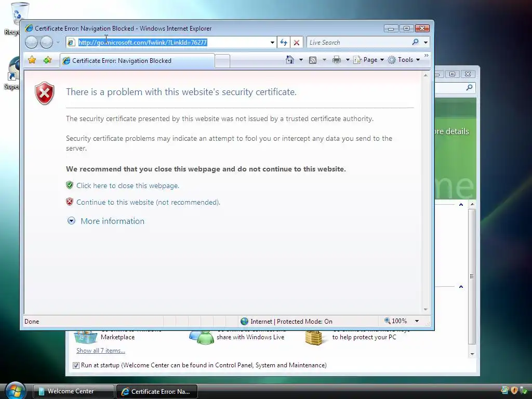Click 'Continue to this website (not recommended)' link
532x399 pixels.
[x=148, y=202]
